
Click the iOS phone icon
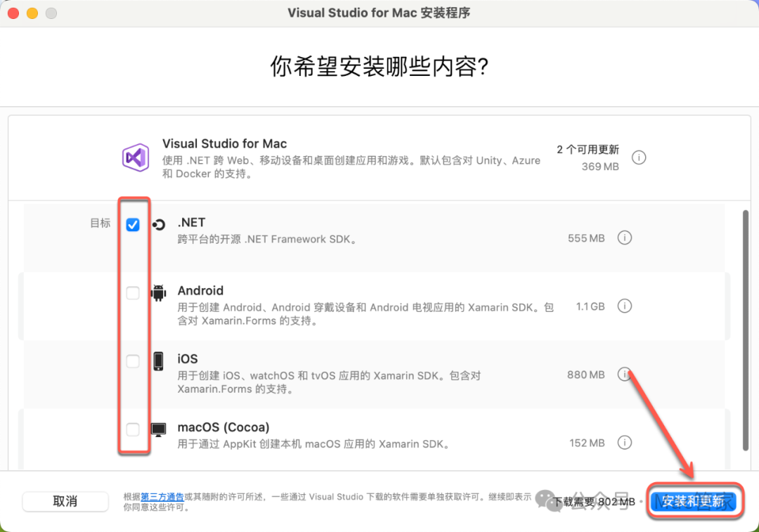click(x=158, y=361)
